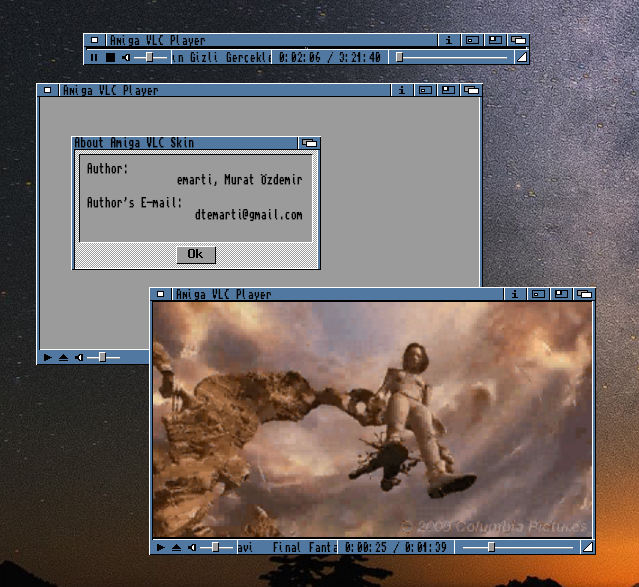Click depth gadget in video player titlebar
The width and height of the screenshot is (639, 587).
coord(584,294)
